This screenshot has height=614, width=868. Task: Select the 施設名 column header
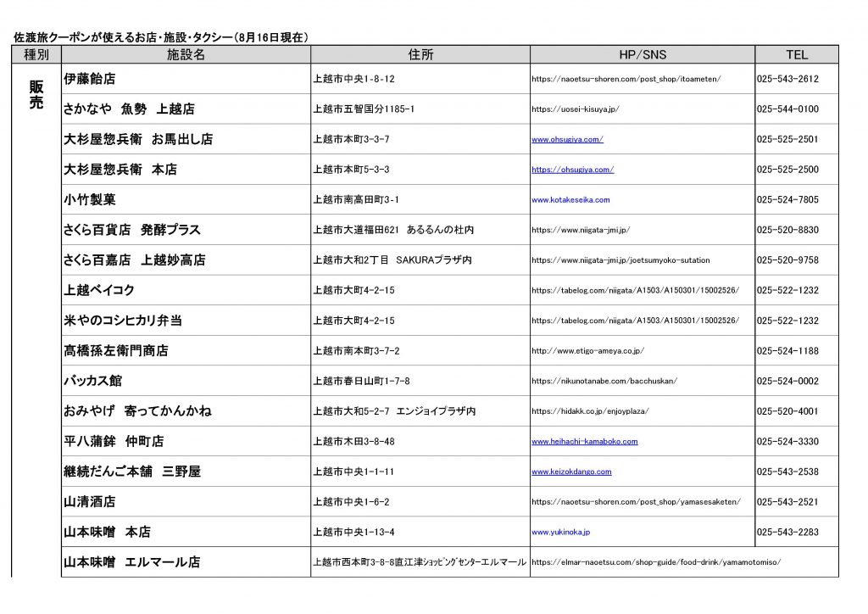point(186,55)
